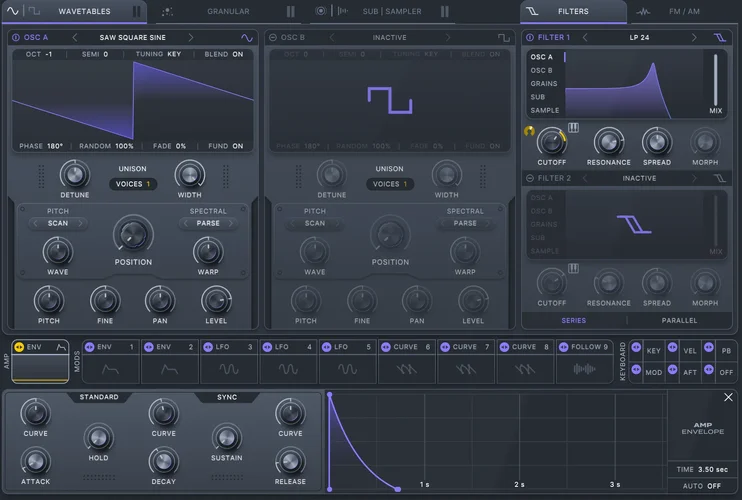Open the LP 24 filter type selector
The image size is (742, 500).
(x=638, y=37)
